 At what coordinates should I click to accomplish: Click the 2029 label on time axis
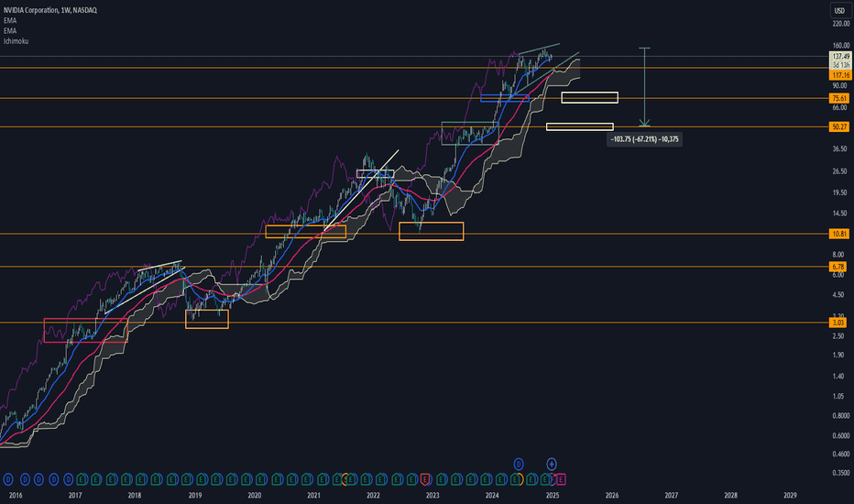tap(790, 495)
